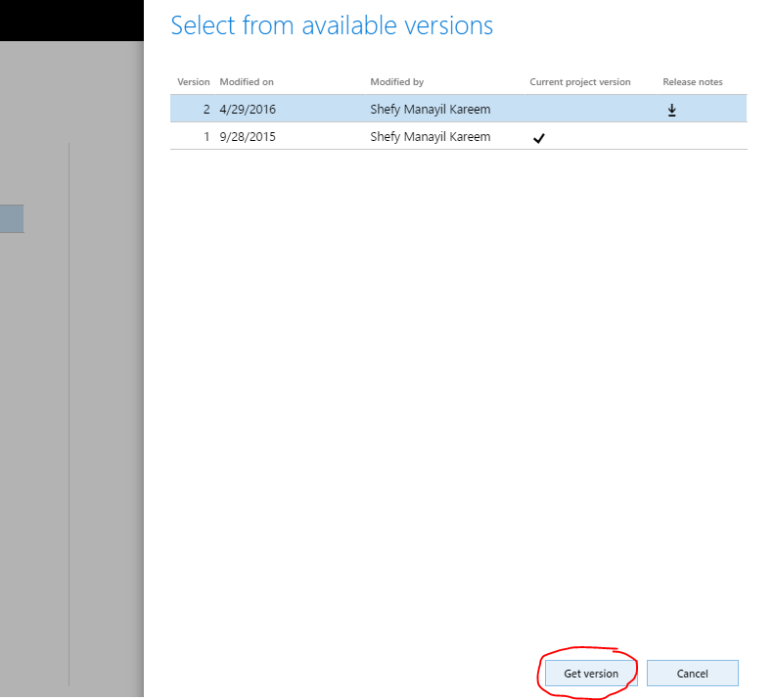775x700 pixels.
Task: Sort by the Version column header
Action: pyautogui.click(x=193, y=82)
